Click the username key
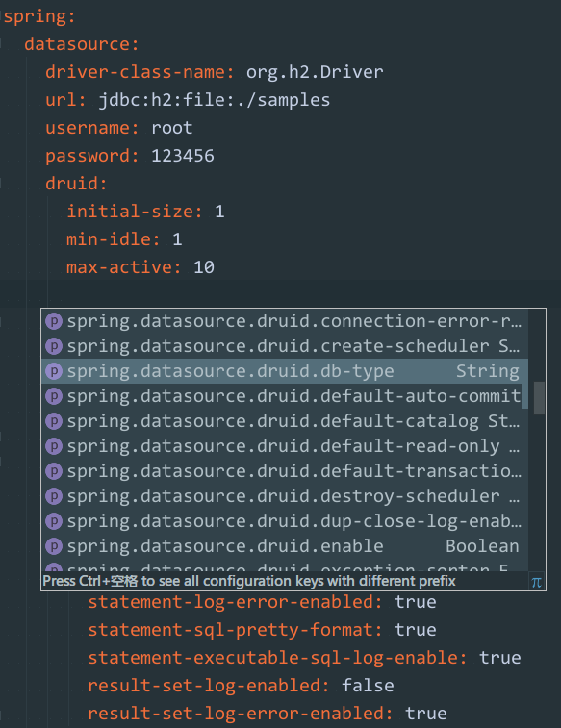This screenshot has height=728, width=561. [92, 128]
